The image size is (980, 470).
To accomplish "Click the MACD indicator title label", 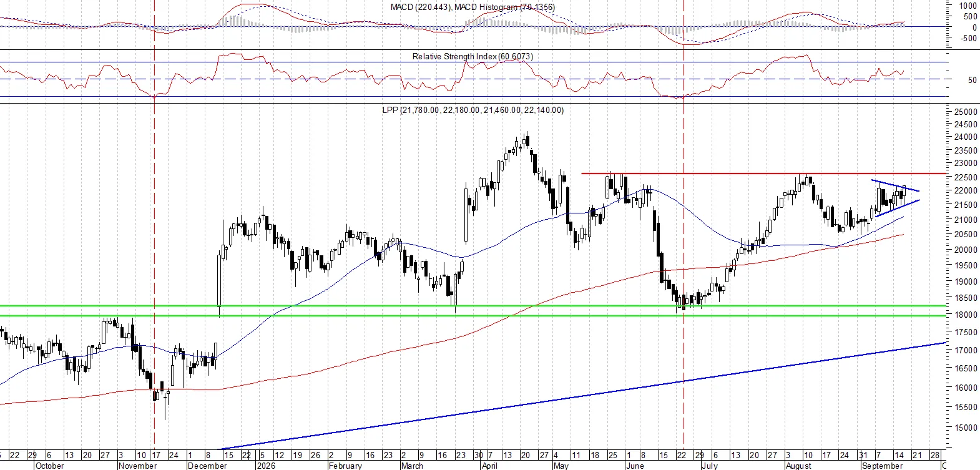I will (x=473, y=7).
